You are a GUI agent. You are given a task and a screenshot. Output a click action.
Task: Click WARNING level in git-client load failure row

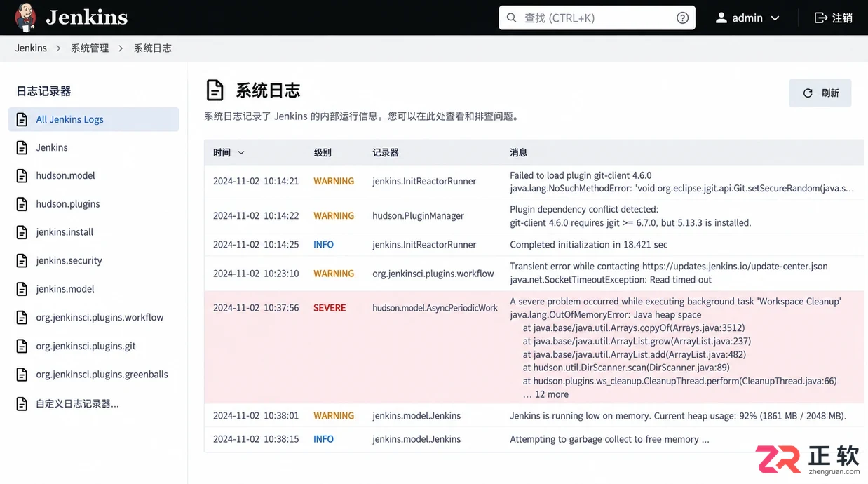pyautogui.click(x=334, y=181)
